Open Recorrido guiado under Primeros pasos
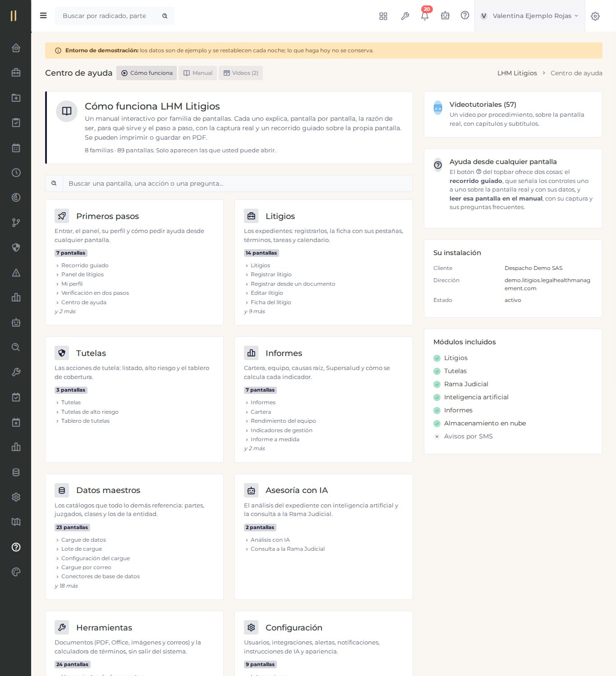Screen dimensions: 616x676 pyautogui.click(x=85, y=265)
